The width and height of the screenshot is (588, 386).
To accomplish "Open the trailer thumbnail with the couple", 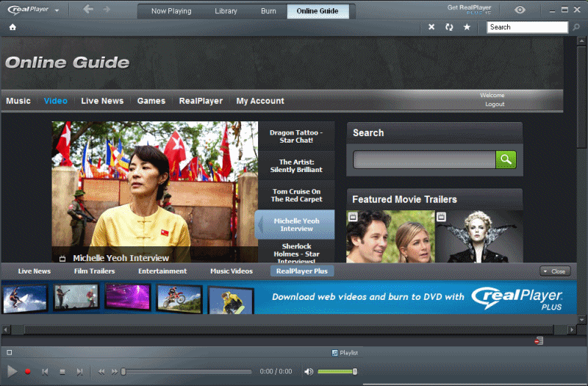I will tap(390, 236).
